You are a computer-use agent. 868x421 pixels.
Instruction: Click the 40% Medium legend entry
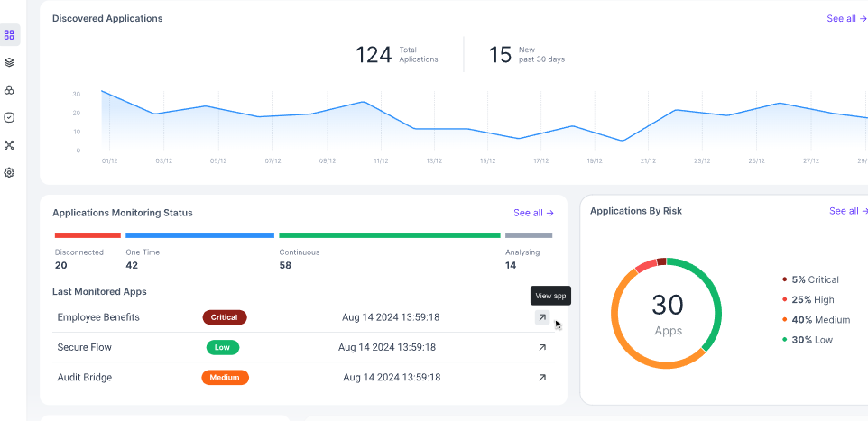click(x=816, y=320)
